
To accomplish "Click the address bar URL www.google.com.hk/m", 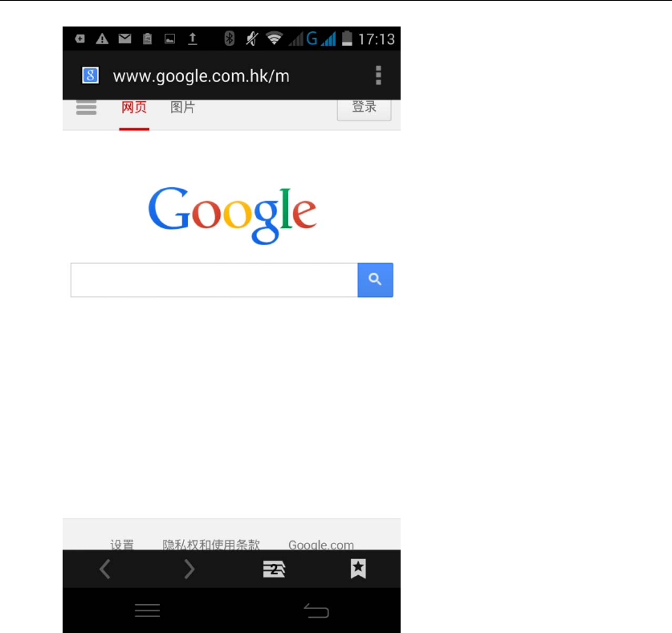I will (x=201, y=76).
